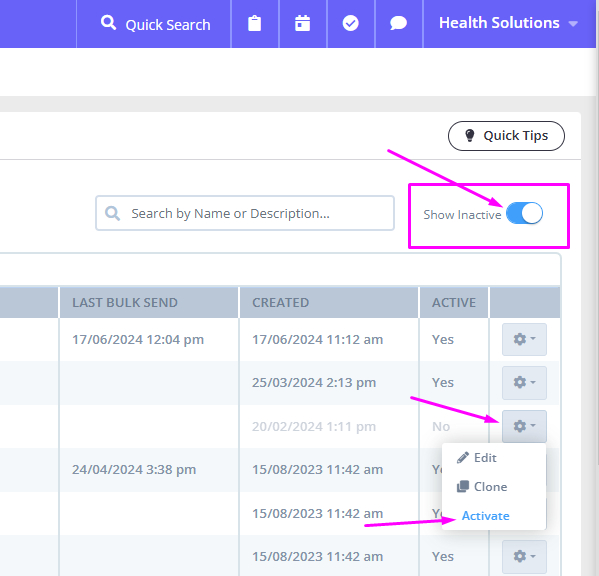This screenshot has height=576, width=599.
Task: Select Activate from the dropdown menu
Action: [486, 516]
